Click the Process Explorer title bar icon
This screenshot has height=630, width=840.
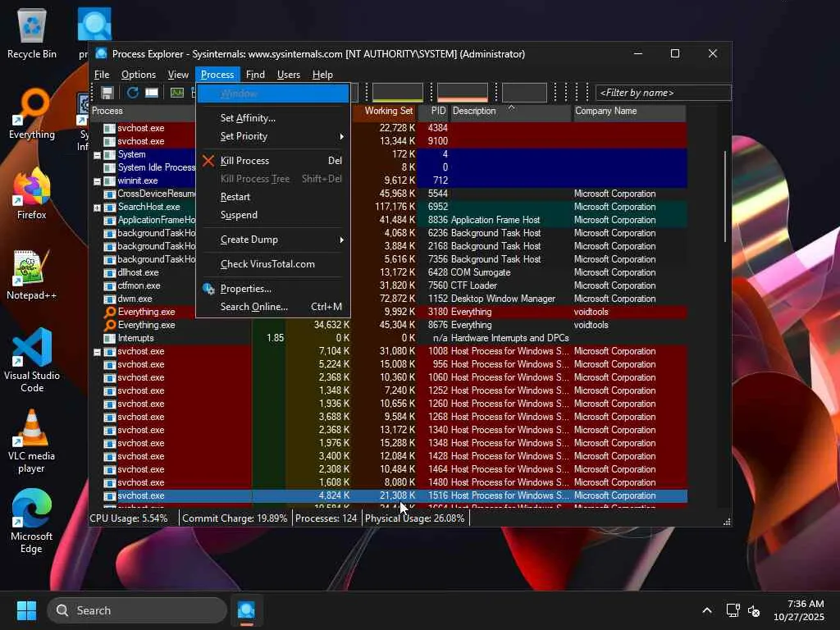pos(101,53)
